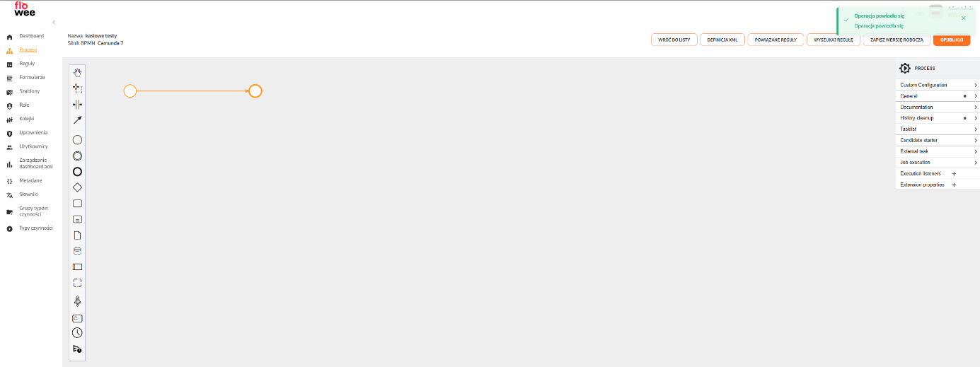Open Reguły in the sidebar
This screenshot has width=980, height=367.
[27, 64]
